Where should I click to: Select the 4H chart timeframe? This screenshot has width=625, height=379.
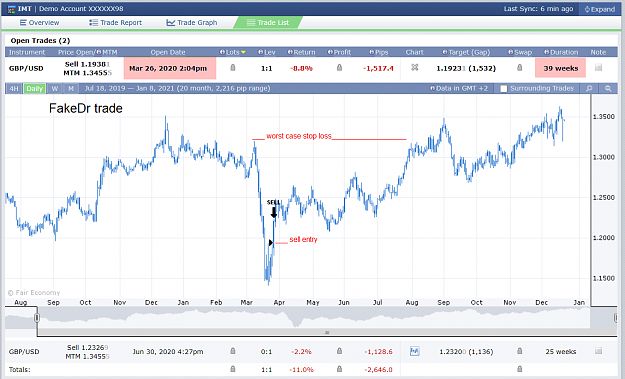tap(14, 88)
